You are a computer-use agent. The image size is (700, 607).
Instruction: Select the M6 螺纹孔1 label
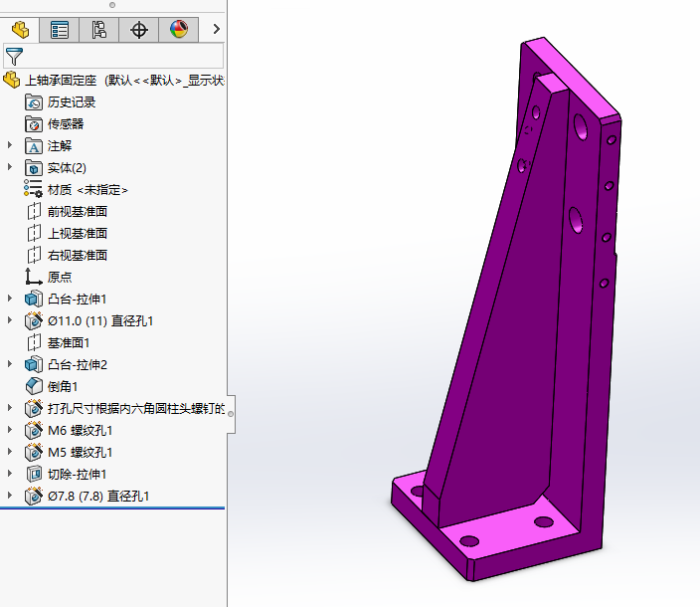coord(80,430)
